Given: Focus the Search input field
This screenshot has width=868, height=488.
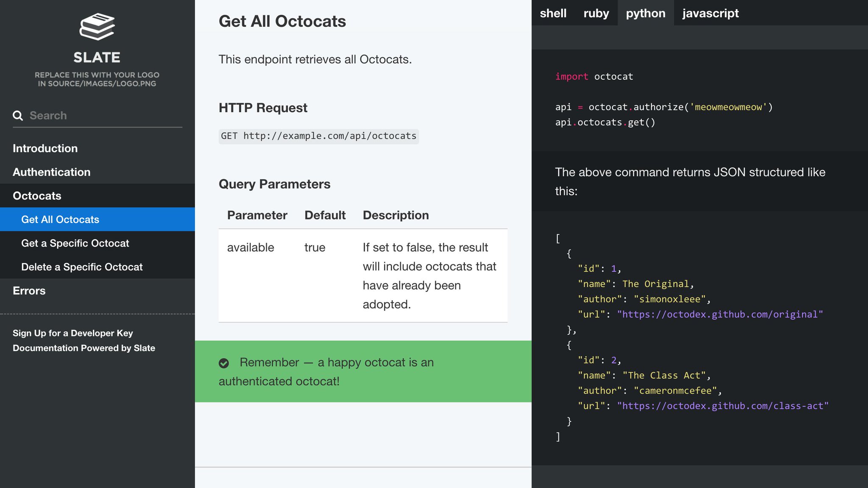Looking at the screenshot, I should 104,116.
